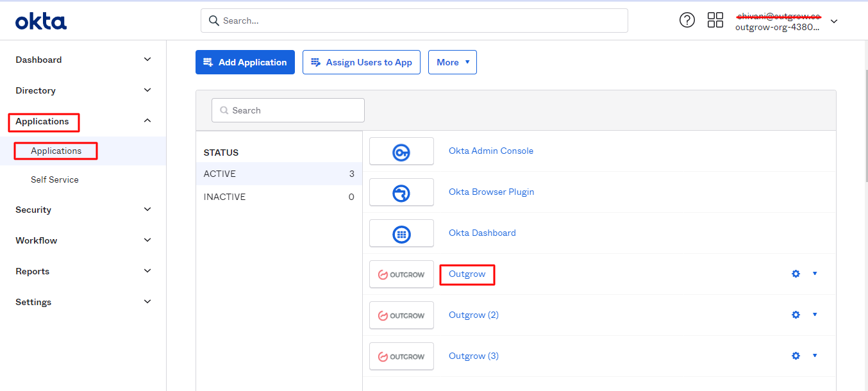The image size is (868, 391).
Task: Expand the Settings sidebar section
Action: [147, 302]
